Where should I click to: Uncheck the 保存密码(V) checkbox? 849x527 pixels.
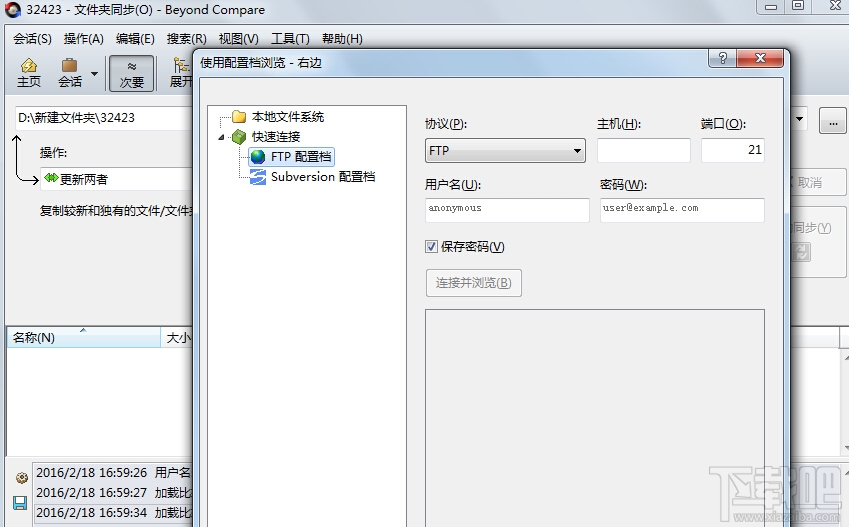pos(431,247)
